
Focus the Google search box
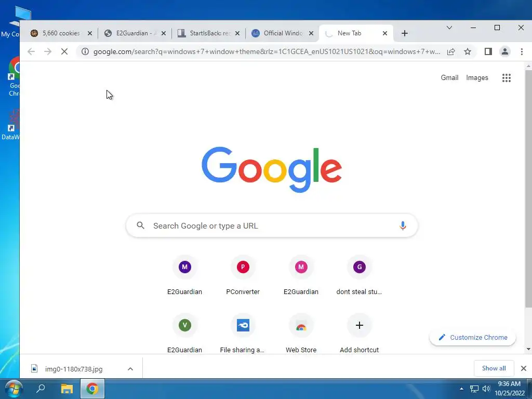coord(272,225)
